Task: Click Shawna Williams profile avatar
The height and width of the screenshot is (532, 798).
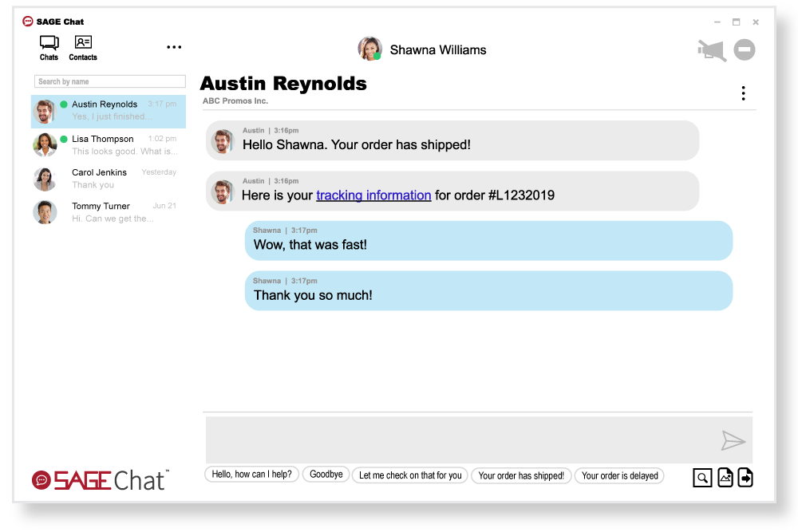Action: [x=369, y=49]
